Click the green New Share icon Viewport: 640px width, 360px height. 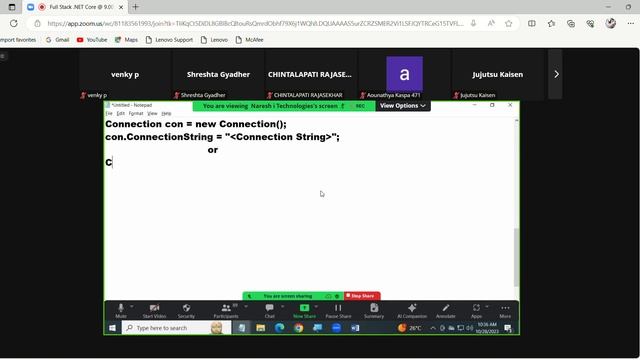(x=304, y=308)
